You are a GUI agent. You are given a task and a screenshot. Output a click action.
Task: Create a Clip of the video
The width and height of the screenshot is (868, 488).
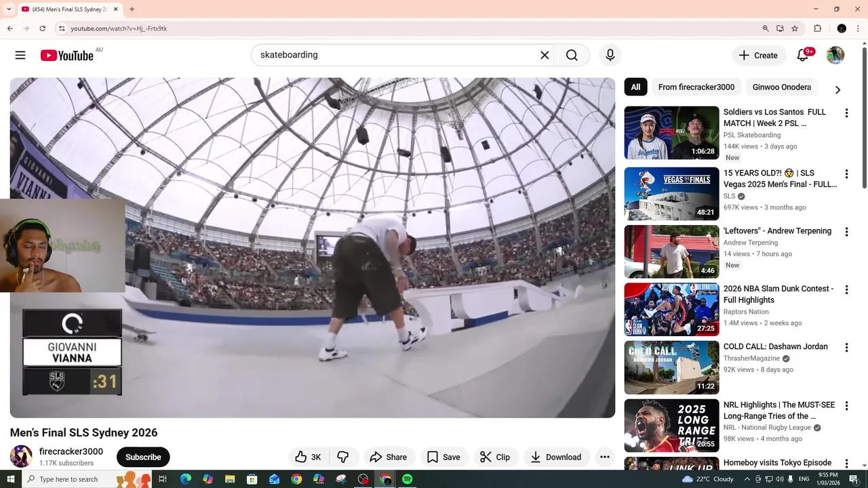pos(495,457)
